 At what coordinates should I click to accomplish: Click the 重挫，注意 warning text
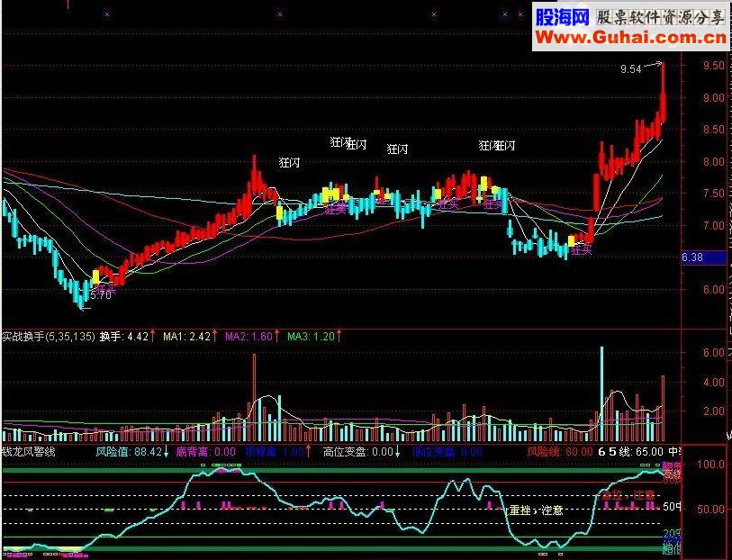(536, 510)
